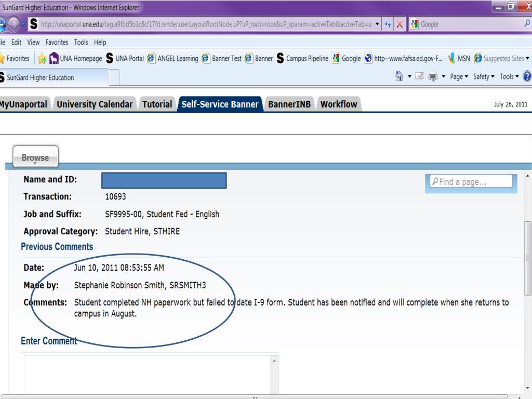Open the Favorites menu

pos(57,43)
